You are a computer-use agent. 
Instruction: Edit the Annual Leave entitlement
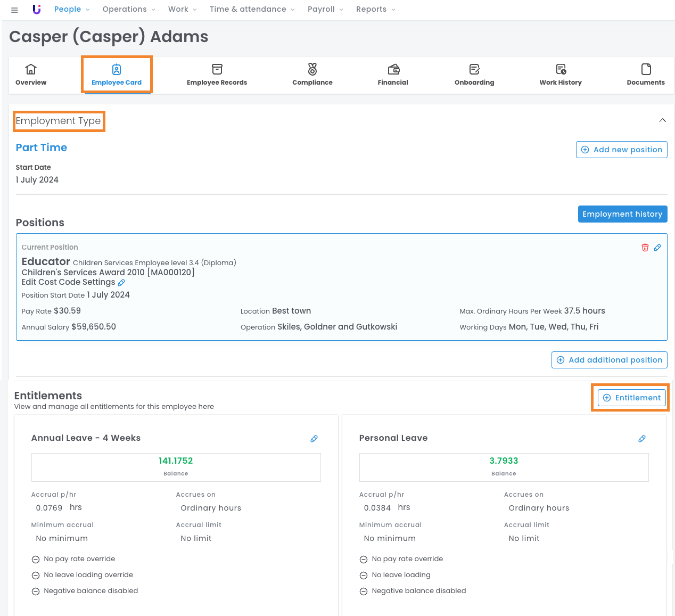pyautogui.click(x=314, y=439)
